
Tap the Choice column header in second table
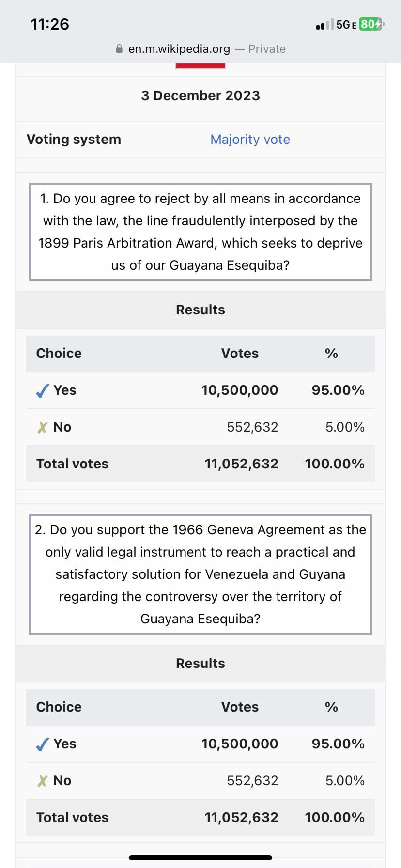pos(59,707)
